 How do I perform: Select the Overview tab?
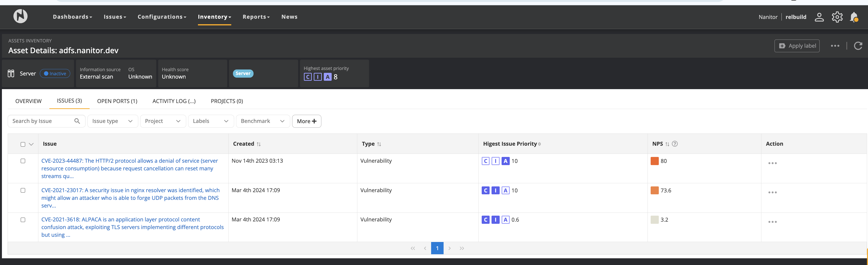[28, 101]
